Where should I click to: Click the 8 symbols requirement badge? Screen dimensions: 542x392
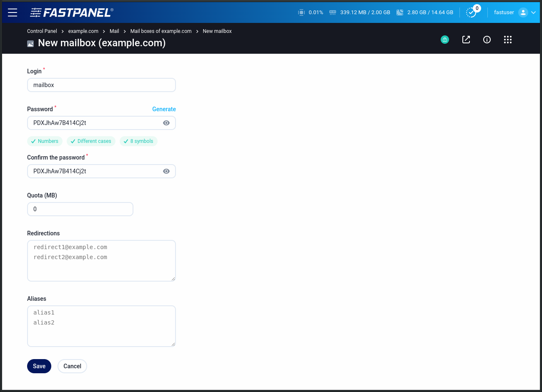point(138,141)
